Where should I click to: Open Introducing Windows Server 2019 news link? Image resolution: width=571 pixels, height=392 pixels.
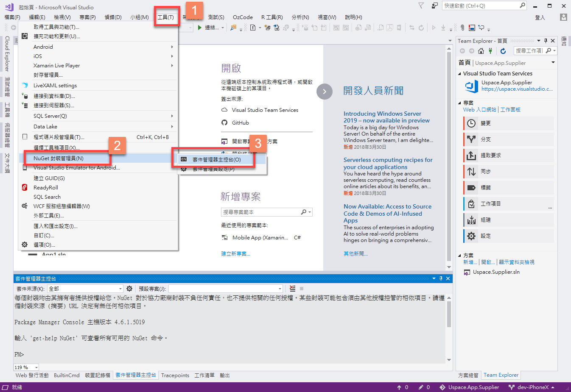tap(386, 117)
